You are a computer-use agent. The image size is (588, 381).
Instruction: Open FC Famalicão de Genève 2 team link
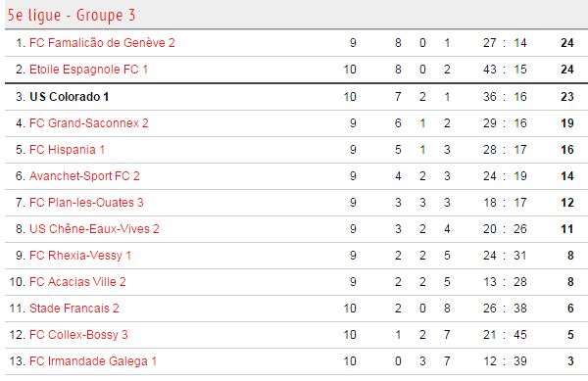click(x=102, y=43)
